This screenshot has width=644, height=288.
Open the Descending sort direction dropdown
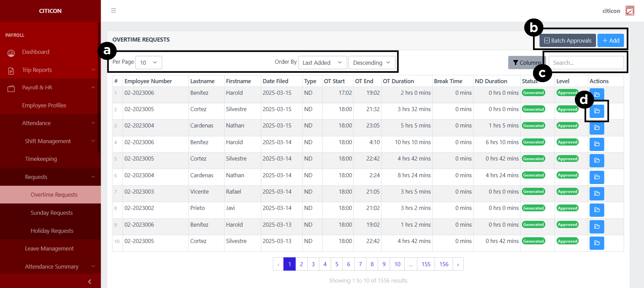pos(371,63)
